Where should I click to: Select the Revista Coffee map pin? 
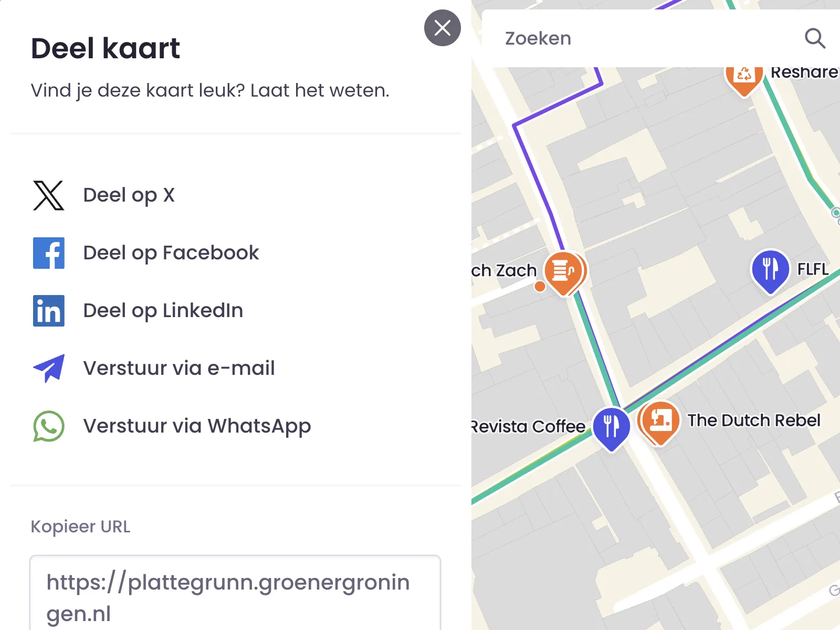coord(611,427)
